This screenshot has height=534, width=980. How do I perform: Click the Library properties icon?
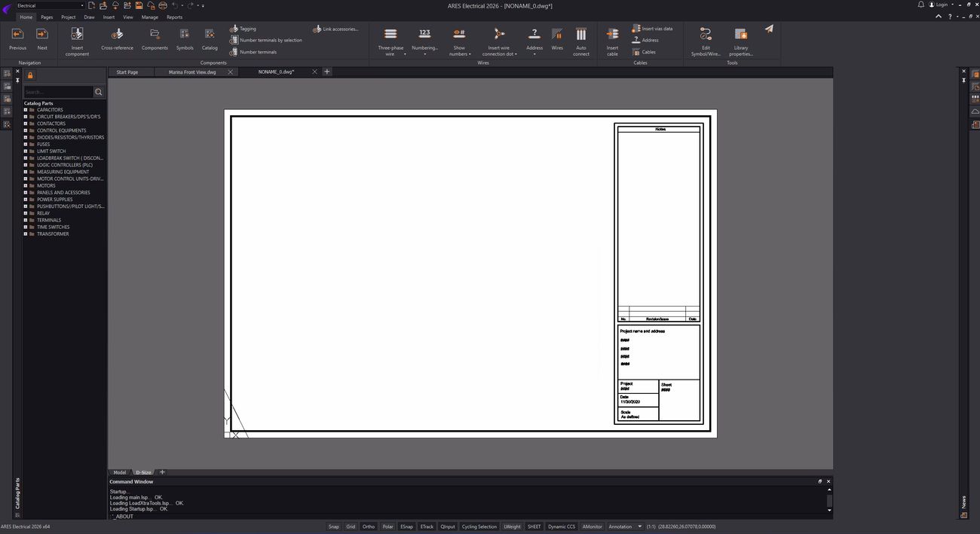(x=740, y=35)
